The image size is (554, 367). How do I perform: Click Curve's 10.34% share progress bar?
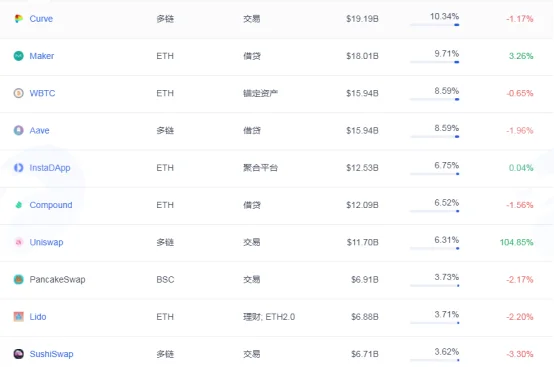click(435, 25)
